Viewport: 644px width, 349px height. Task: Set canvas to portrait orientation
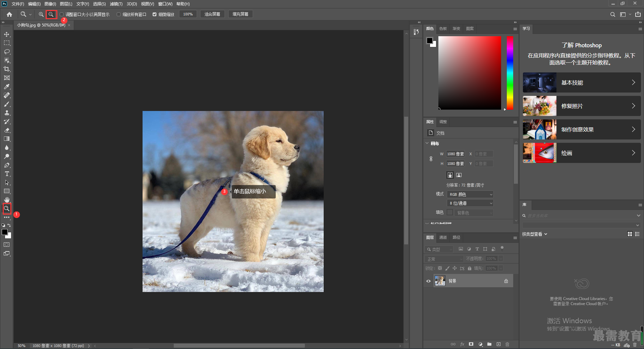pyautogui.click(x=450, y=175)
